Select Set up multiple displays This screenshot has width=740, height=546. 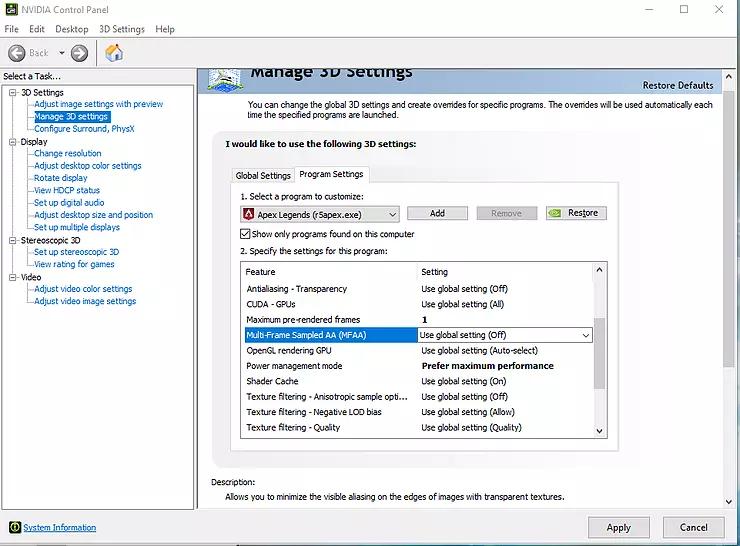76,227
